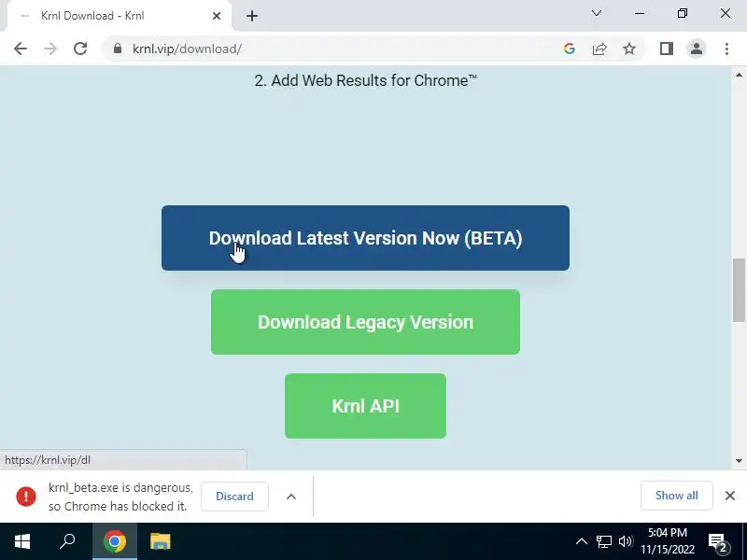Open Windows search from the taskbar
747x560 pixels.
point(67,541)
